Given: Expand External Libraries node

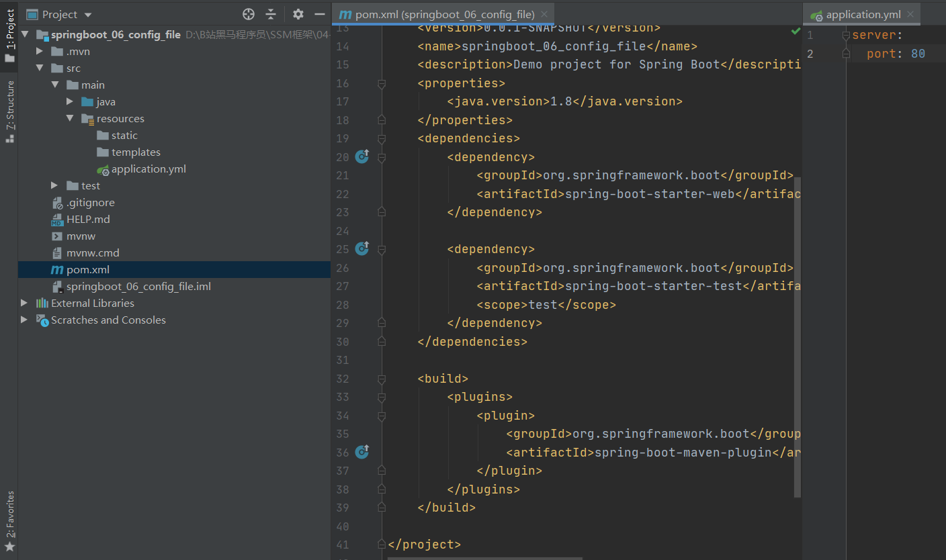Looking at the screenshot, I should pos(25,303).
